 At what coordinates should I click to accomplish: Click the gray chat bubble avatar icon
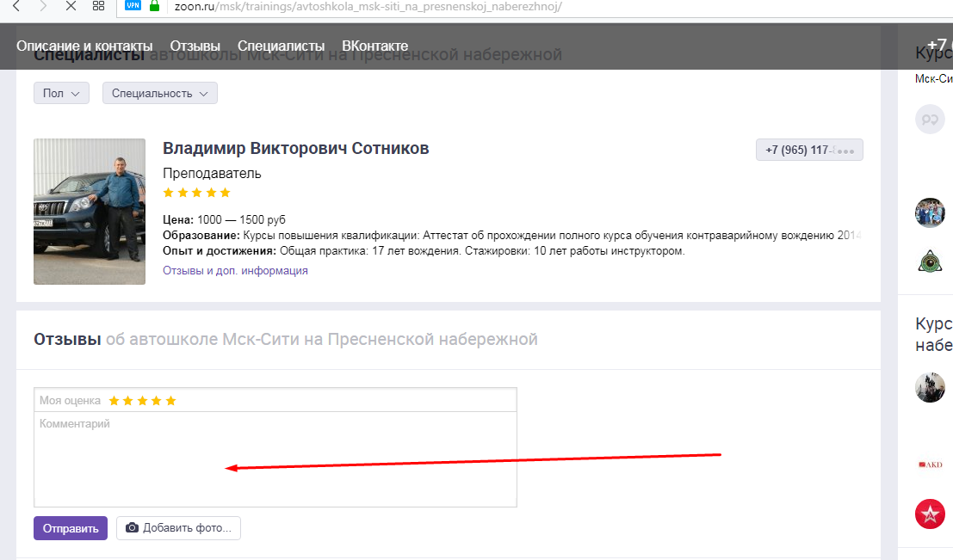pos(930,120)
